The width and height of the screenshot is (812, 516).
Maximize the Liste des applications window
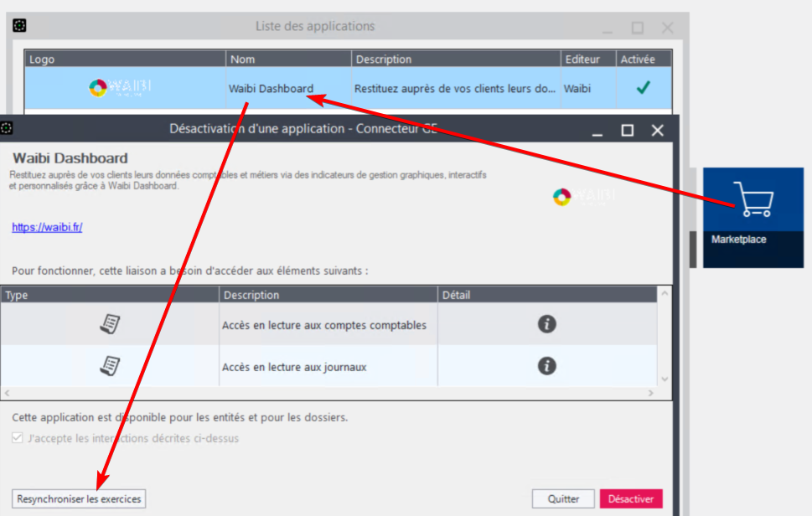(x=638, y=28)
